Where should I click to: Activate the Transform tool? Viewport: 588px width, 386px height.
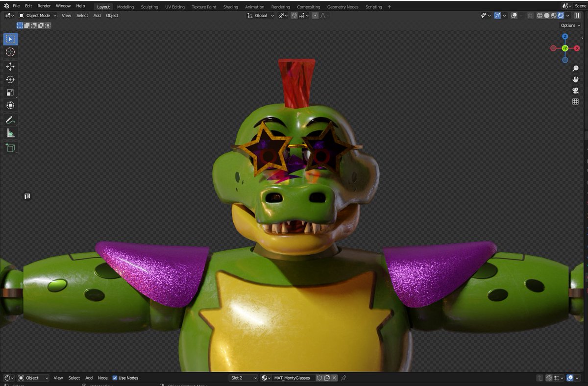(10, 106)
